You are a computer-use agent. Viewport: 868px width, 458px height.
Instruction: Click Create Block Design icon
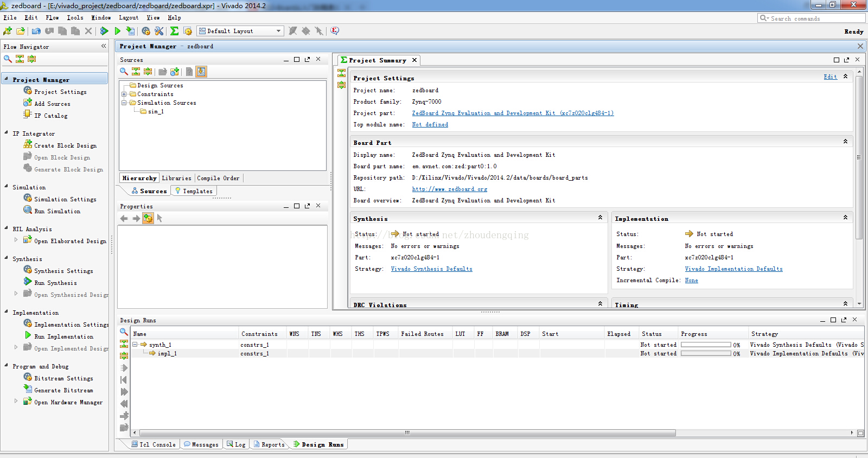coord(28,145)
